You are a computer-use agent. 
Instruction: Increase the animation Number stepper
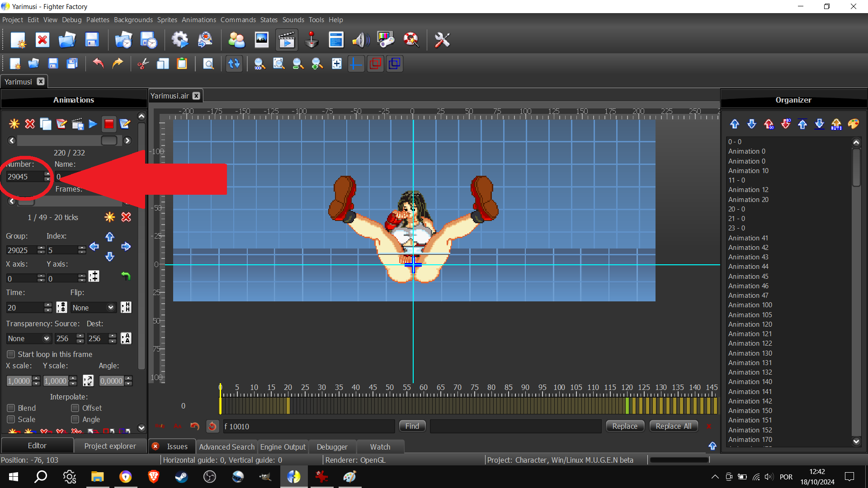point(47,174)
